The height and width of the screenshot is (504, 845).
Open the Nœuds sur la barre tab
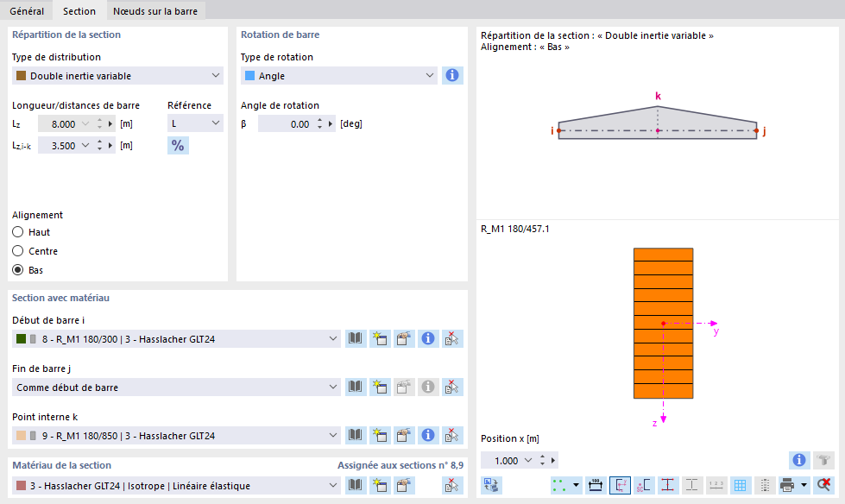coord(155,11)
